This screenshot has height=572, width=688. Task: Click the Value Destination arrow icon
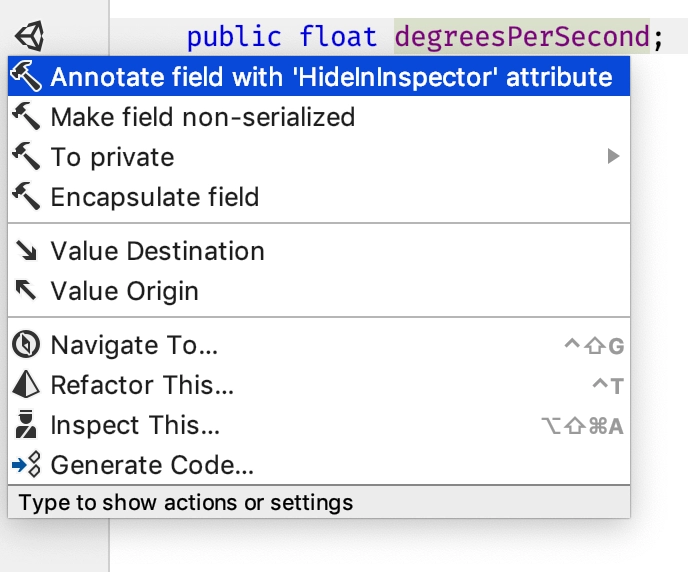26,250
